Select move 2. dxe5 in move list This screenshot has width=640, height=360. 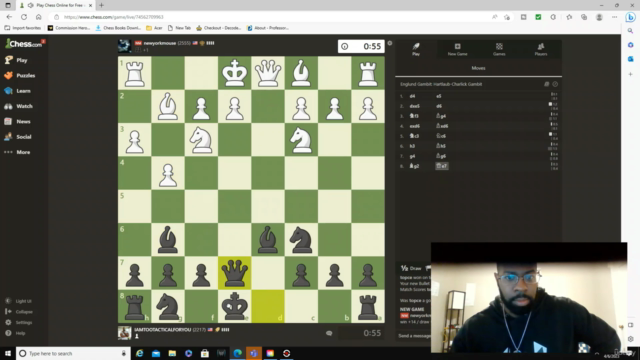tap(415, 106)
